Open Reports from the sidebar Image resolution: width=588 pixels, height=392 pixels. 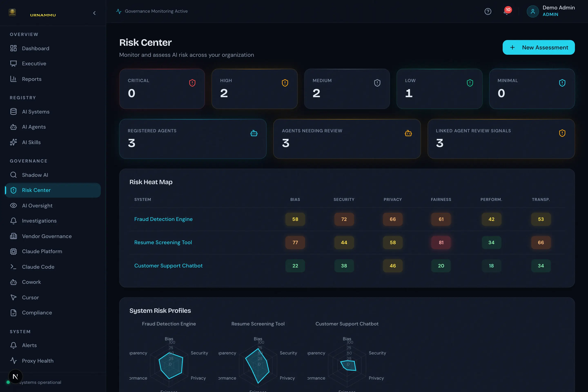53,79
